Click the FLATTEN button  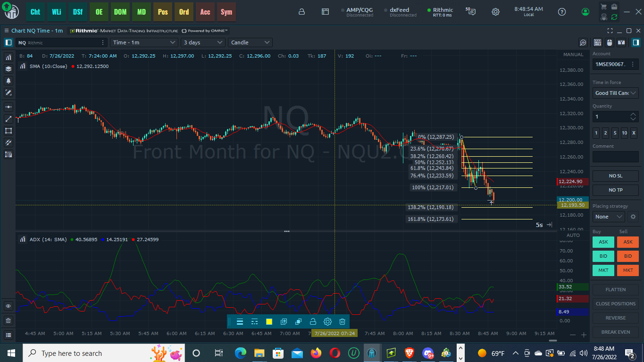tap(615, 290)
